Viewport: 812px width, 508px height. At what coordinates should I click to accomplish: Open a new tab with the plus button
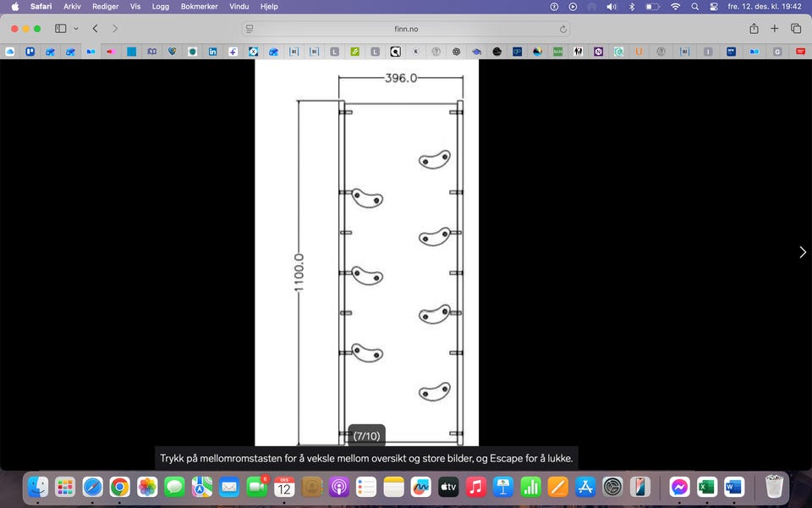click(x=774, y=29)
